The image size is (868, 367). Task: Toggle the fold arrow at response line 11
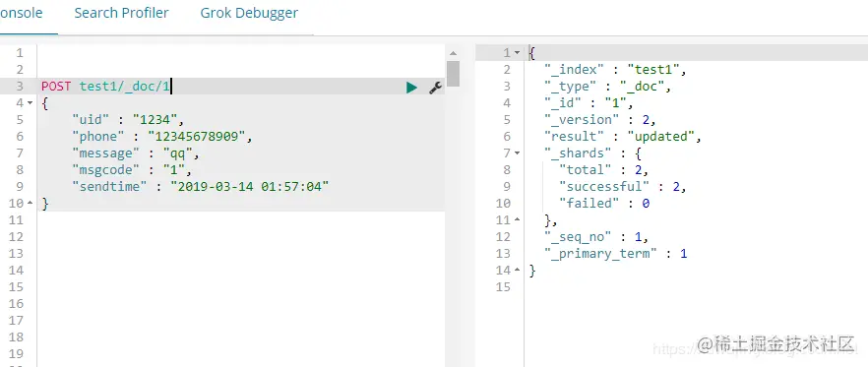pyautogui.click(x=517, y=219)
